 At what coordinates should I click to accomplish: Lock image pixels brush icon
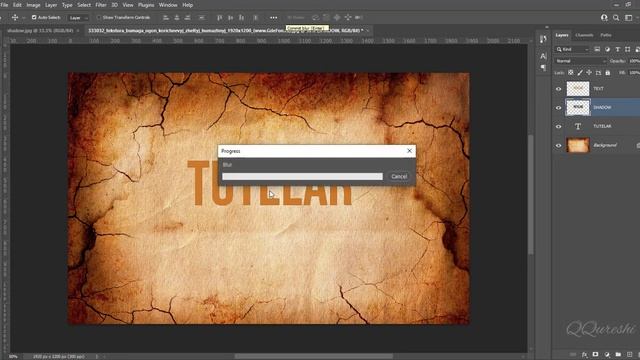coord(580,73)
